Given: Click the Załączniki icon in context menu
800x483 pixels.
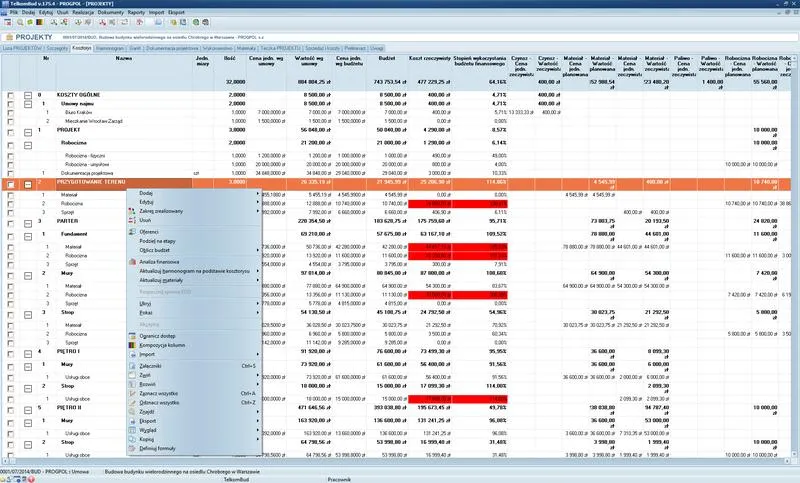Looking at the screenshot, I should point(132,365).
